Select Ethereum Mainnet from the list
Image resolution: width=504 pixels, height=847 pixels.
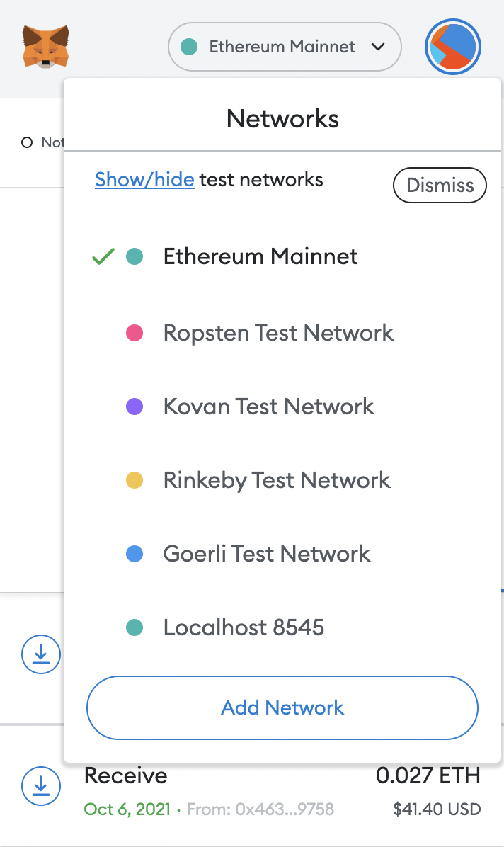click(x=260, y=256)
